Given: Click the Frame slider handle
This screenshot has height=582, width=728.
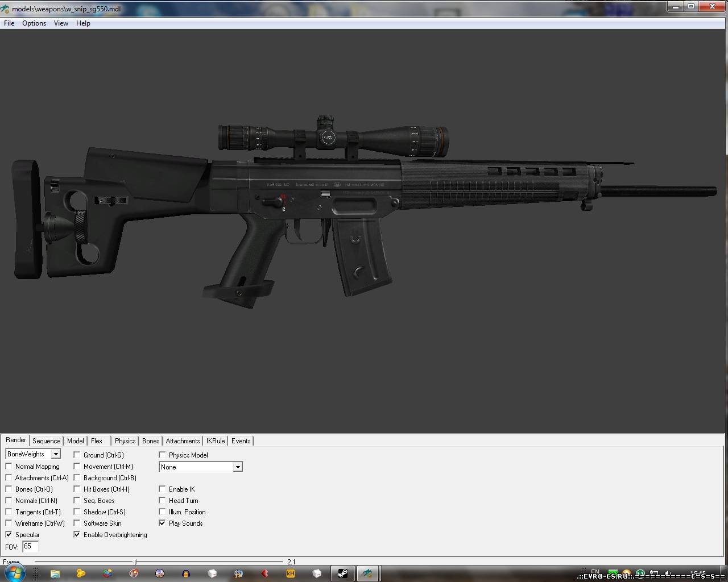Looking at the screenshot, I should (x=135, y=562).
